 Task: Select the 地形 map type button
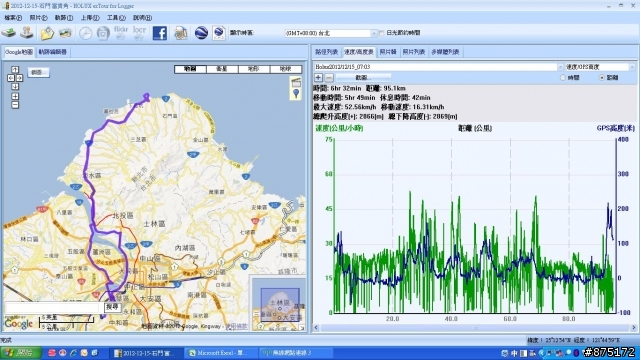click(253, 69)
